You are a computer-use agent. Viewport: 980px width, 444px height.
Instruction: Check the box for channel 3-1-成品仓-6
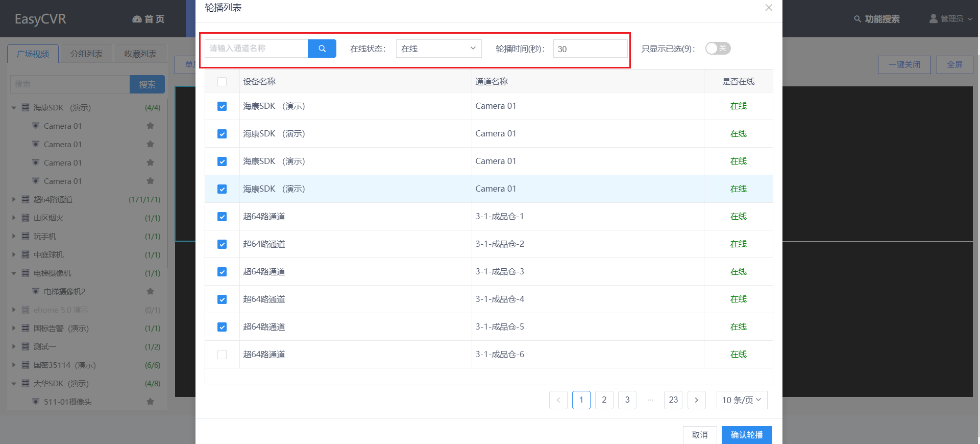(x=222, y=355)
